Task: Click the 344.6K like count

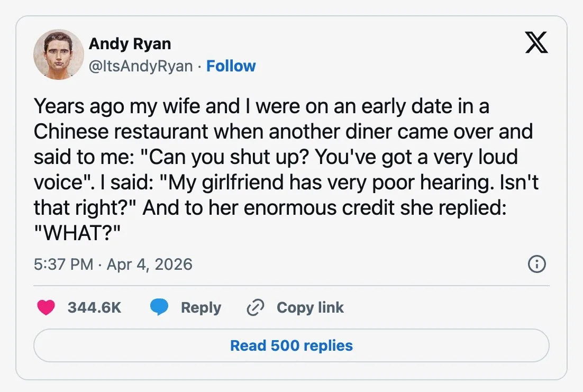Action: (95, 307)
